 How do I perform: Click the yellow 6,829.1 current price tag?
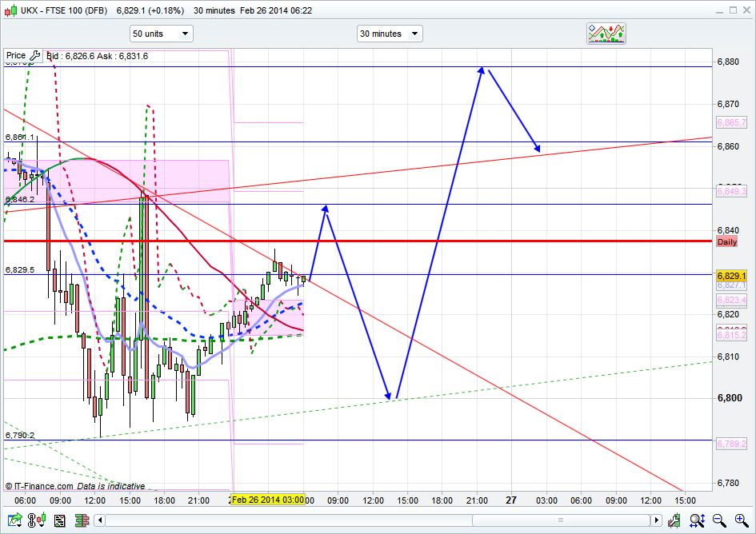pyautogui.click(x=731, y=275)
